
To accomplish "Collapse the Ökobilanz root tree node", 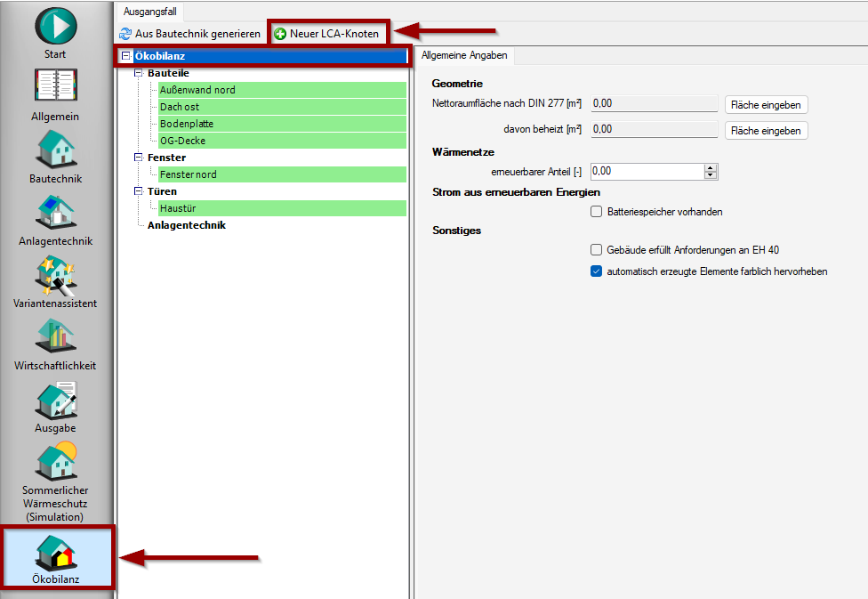I will 125,57.
